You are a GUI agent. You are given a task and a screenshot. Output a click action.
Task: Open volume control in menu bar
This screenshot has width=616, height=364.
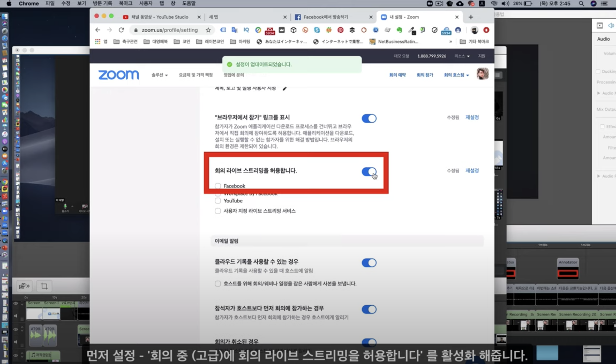[505, 3]
